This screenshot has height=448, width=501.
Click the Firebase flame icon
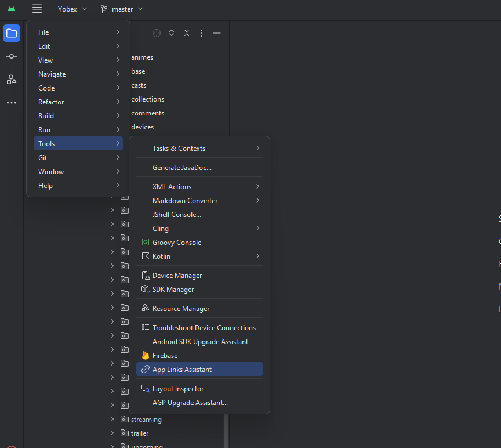point(146,355)
